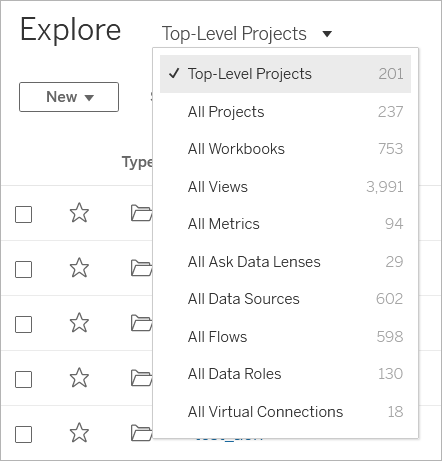Screen dimensions: 442x461
Task: Favorite the first project with its star
Action: coord(79,213)
